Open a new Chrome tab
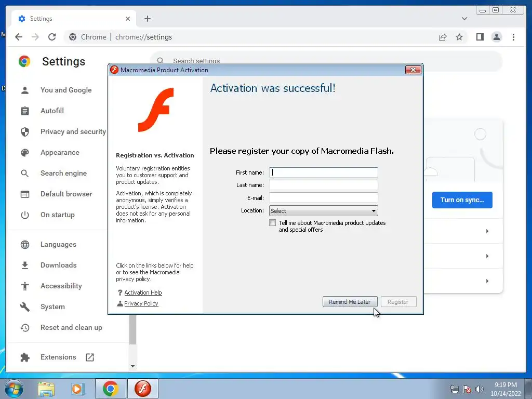 (147, 19)
